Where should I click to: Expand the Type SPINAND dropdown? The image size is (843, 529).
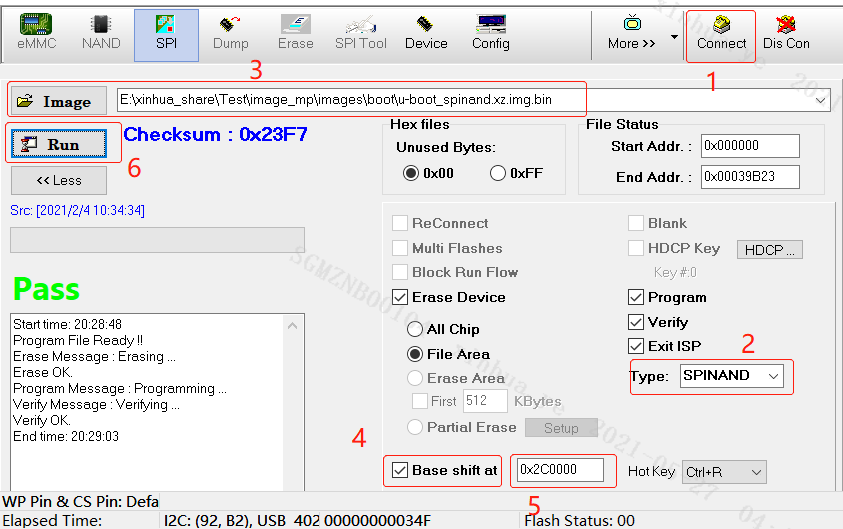coord(771,376)
